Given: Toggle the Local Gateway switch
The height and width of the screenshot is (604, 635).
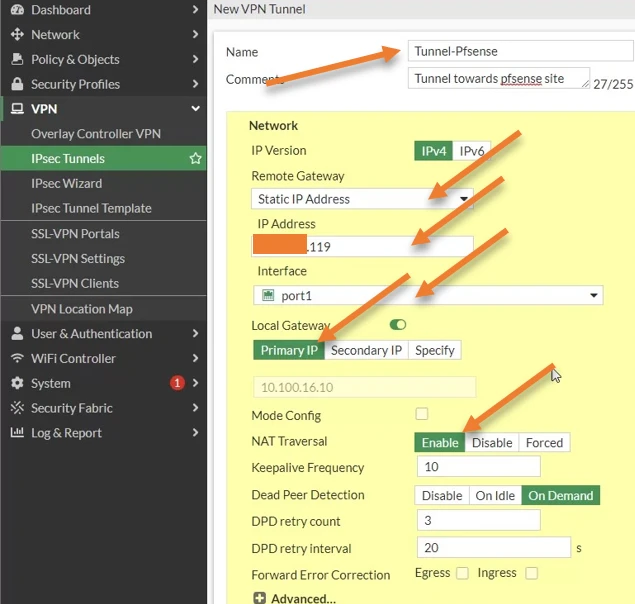Looking at the screenshot, I should click(398, 325).
